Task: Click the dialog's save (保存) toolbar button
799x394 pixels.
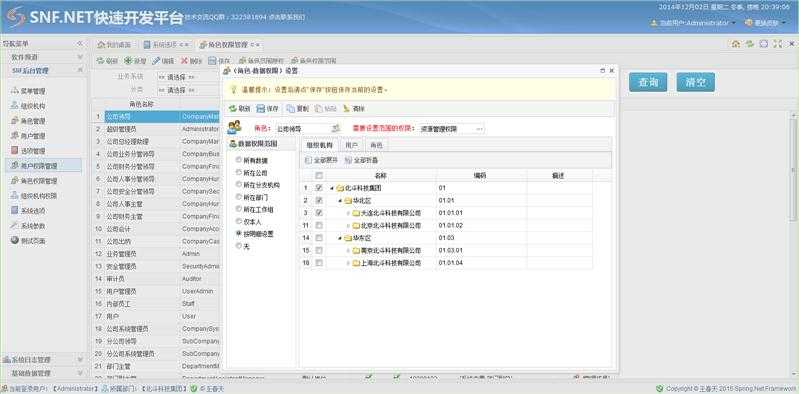Action: 268,109
